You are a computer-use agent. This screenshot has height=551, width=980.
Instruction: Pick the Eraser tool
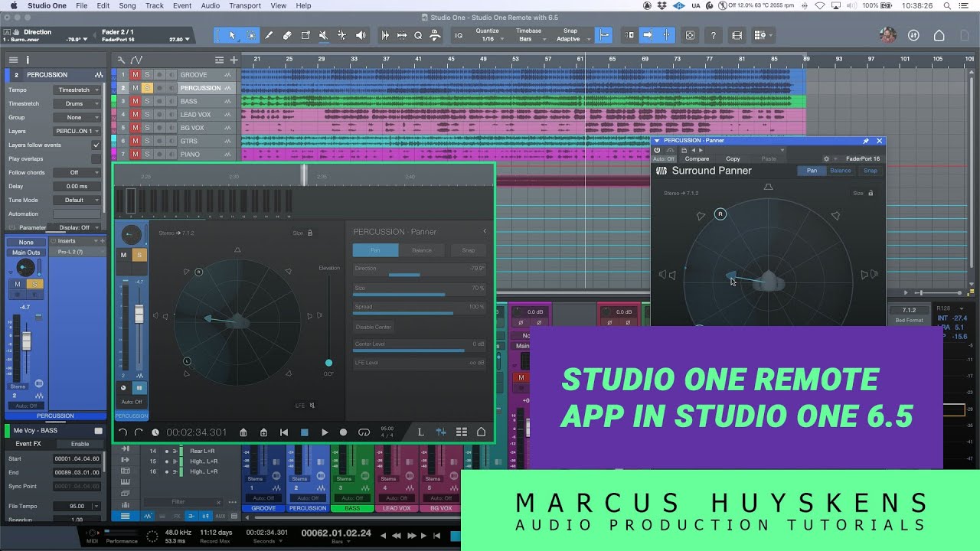[x=287, y=35]
